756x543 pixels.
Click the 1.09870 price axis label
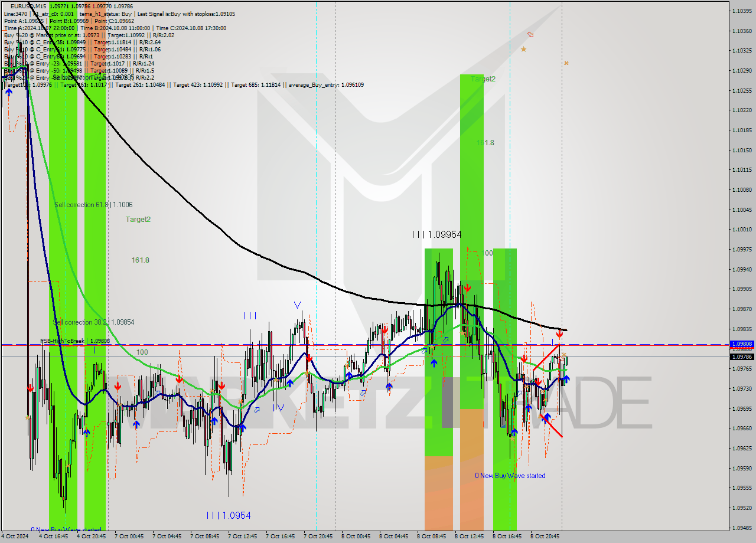click(x=742, y=309)
